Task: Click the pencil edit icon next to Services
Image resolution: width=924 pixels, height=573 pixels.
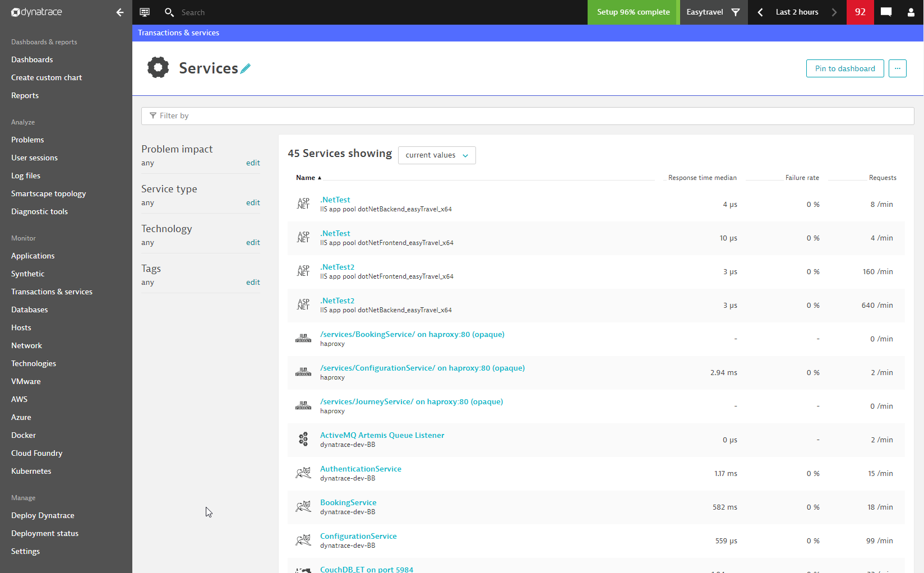Action: [x=246, y=68]
